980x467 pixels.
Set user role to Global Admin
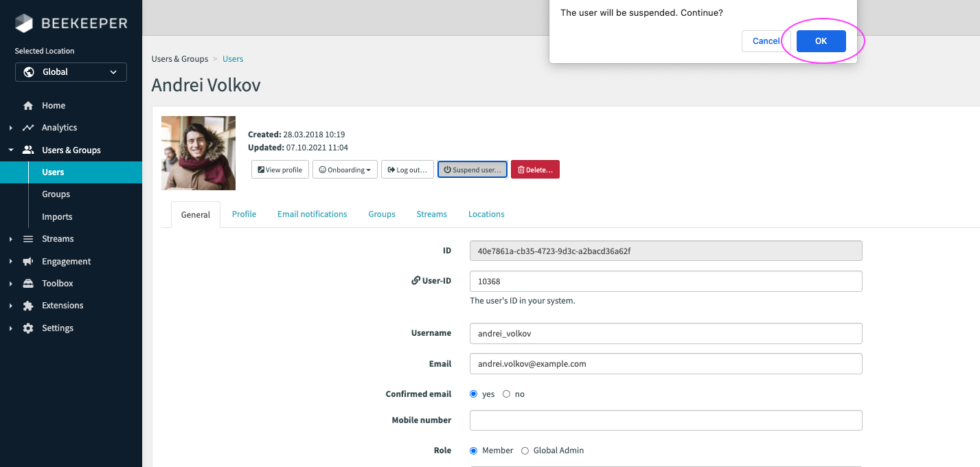tap(525, 450)
